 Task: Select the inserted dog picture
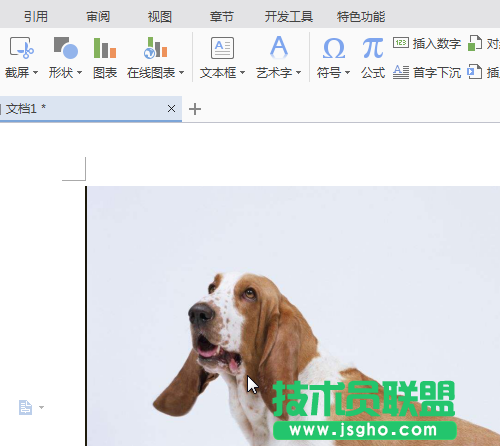[293, 316]
